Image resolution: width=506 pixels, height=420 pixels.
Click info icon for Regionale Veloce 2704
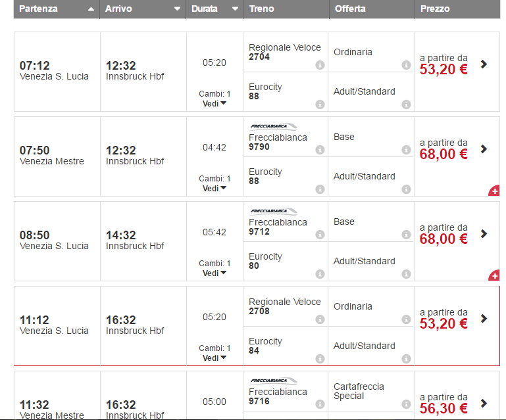point(320,65)
